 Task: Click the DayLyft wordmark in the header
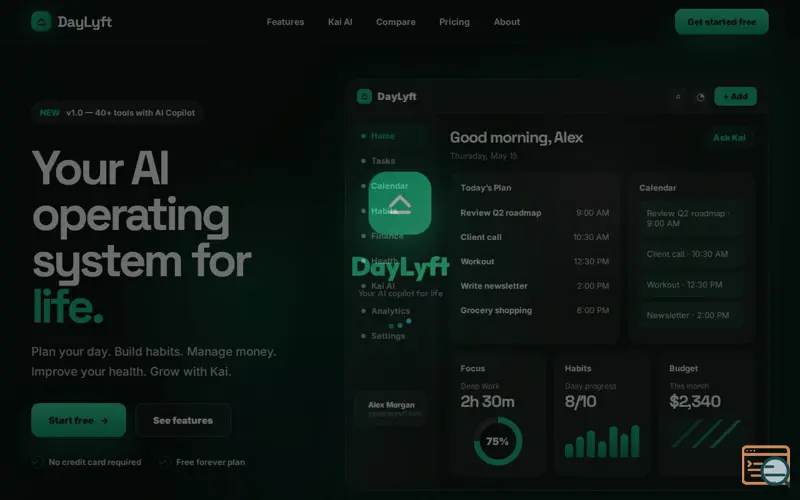(85, 22)
